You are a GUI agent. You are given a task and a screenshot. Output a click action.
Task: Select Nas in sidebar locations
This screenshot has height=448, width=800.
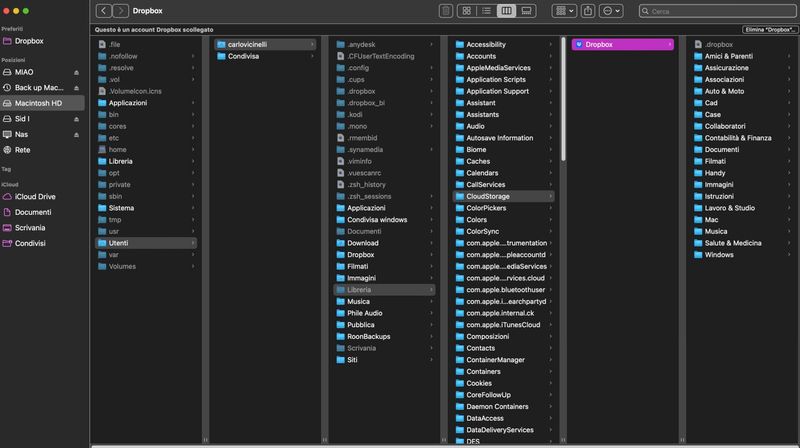(x=22, y=134)
